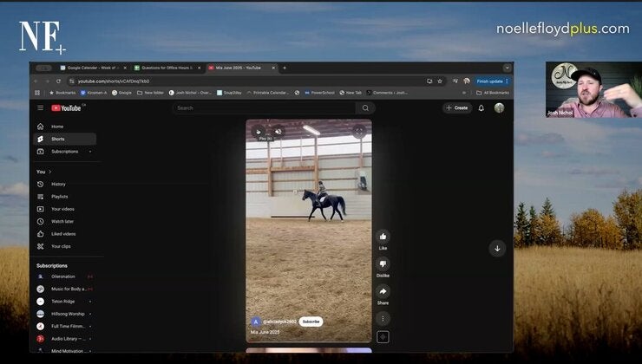Open the hamburger guide menu
This screenshot has width=642, height=364.
click(41, 107)
